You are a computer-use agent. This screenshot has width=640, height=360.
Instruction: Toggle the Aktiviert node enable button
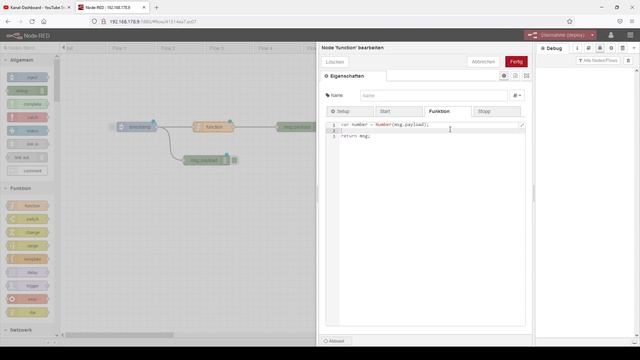tap(335, 341)
